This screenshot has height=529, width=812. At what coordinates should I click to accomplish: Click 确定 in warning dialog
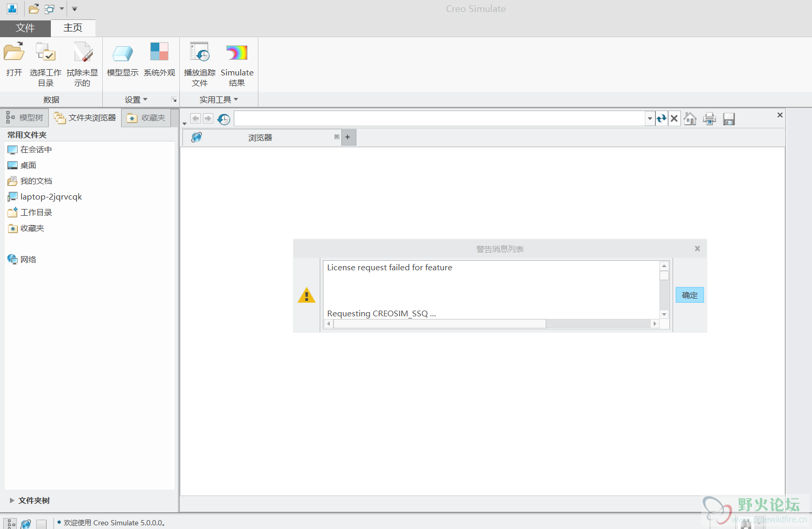tap(690, 295)
